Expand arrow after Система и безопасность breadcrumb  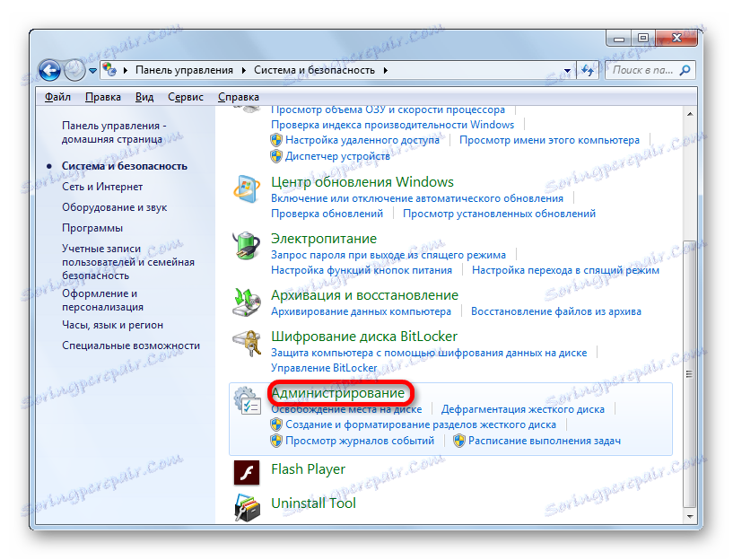click(386, 70)
